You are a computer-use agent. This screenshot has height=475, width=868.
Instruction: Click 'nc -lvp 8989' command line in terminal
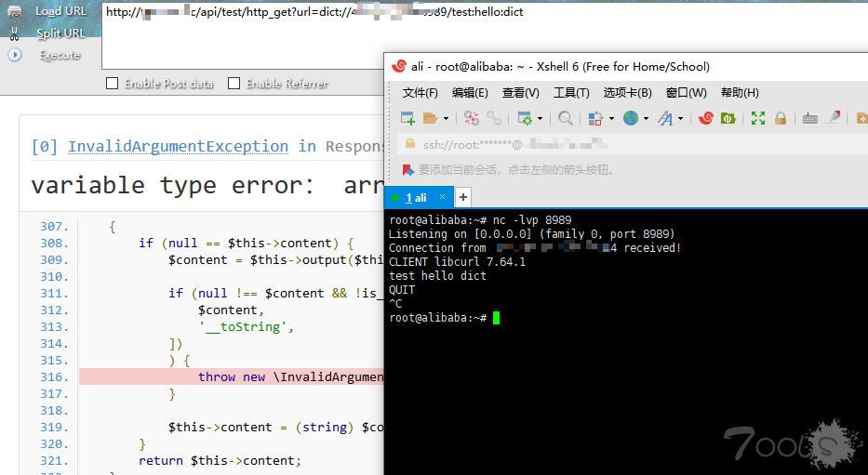480,220
